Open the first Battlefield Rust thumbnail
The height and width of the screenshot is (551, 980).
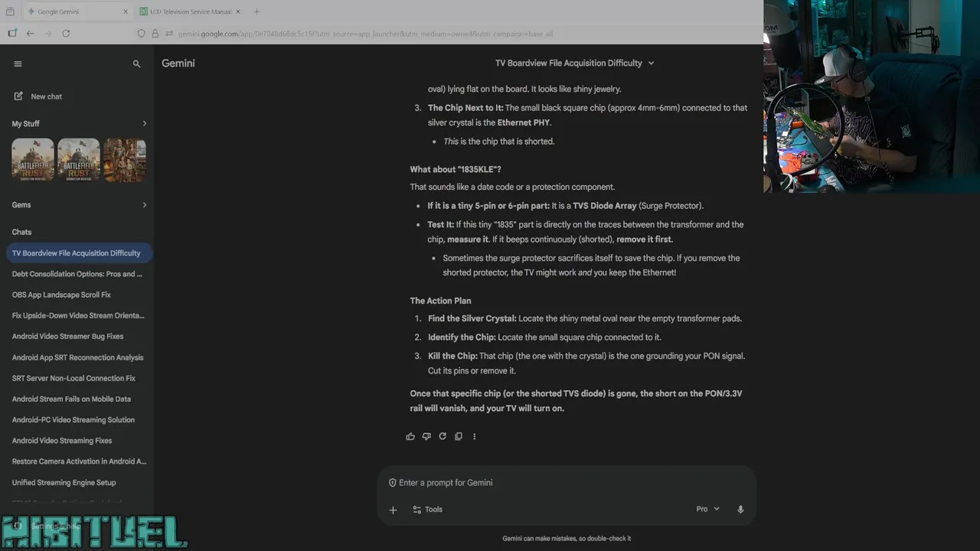33,159
